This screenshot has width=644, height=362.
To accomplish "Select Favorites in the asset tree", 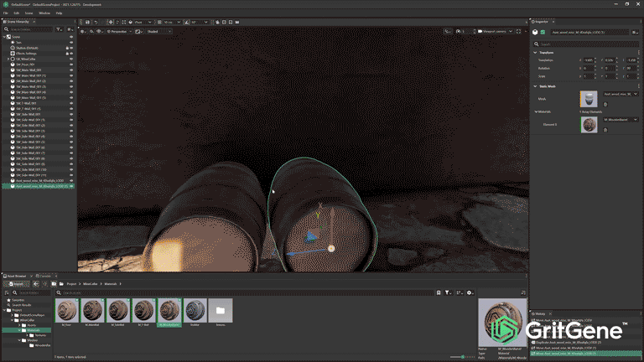I will tap(18, 300).
